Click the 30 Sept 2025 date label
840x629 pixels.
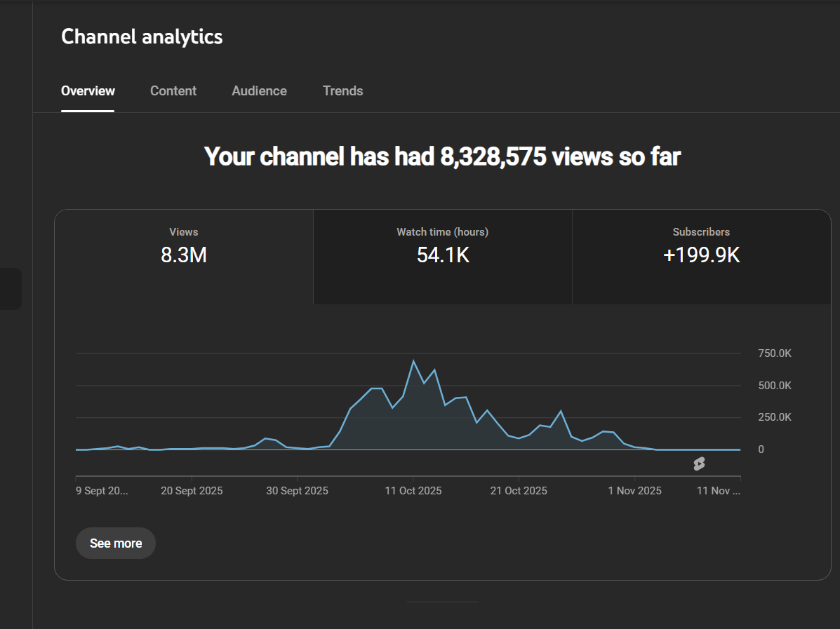click(297, 491)
